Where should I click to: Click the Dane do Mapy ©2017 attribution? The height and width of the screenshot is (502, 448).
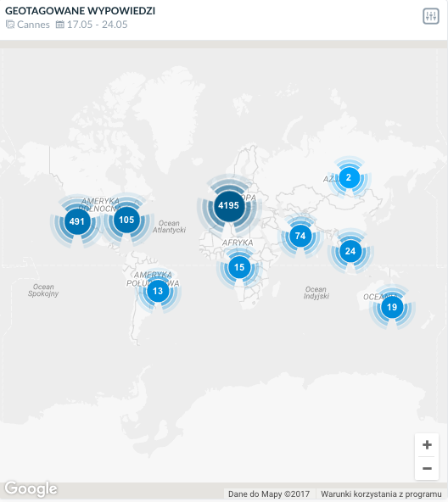tap(269, 494)
